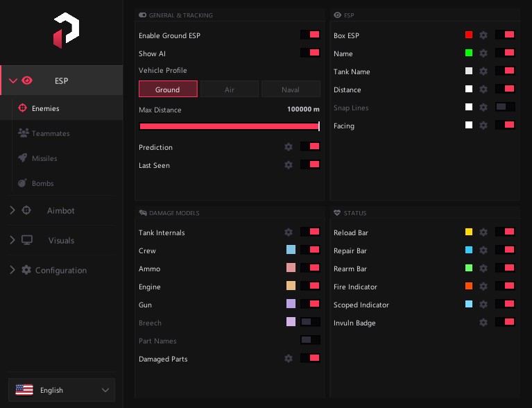Select the Ground vehicle profile tab
The height and width of the screenshot is (408, 532).
(x=168, y=90)
